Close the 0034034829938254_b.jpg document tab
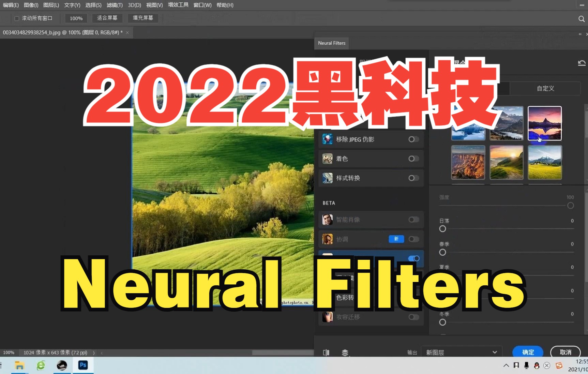The height and width of the screenshot is (374, 588). click(127, 33)
